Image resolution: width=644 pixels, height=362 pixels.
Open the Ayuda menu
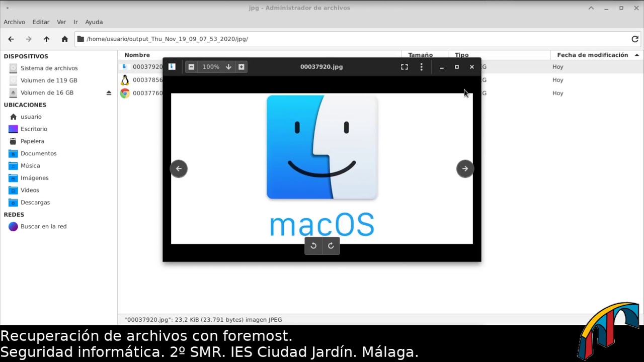94,22
